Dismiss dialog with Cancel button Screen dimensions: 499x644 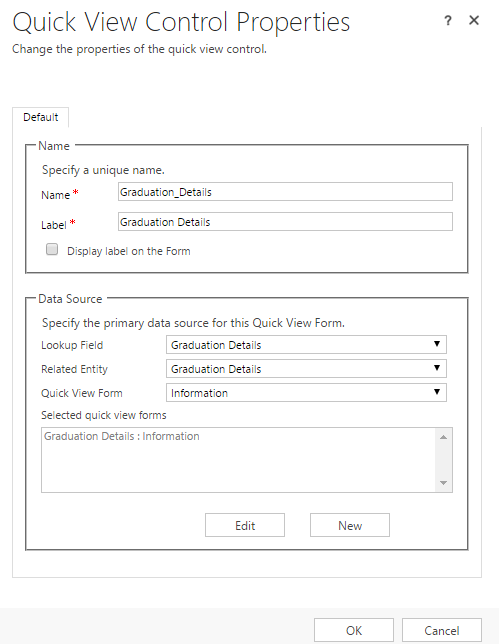(442, 630)
